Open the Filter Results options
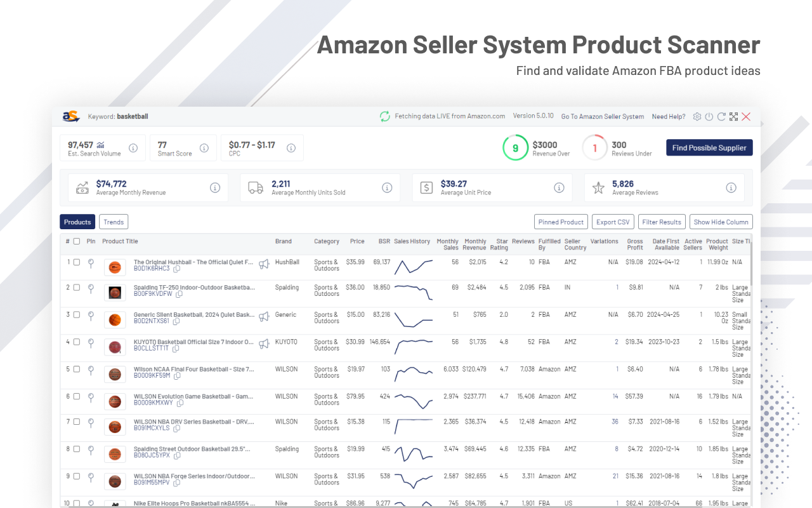The height and width of the screenshot is (508, 812). pyautogui.click(x=662, y=222)
